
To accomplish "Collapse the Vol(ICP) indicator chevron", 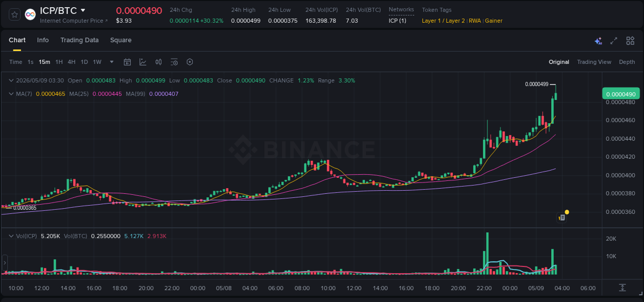I will tap(11, 236).
